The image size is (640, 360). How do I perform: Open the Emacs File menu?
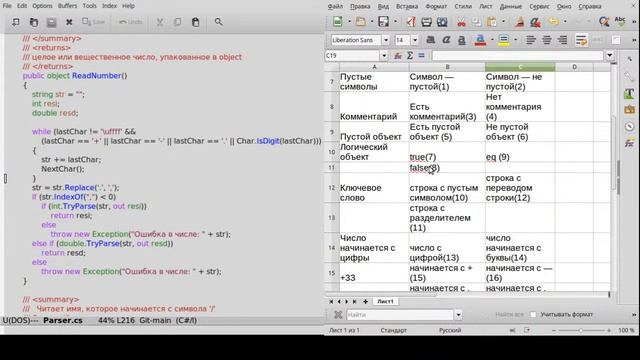pos(7,6)
